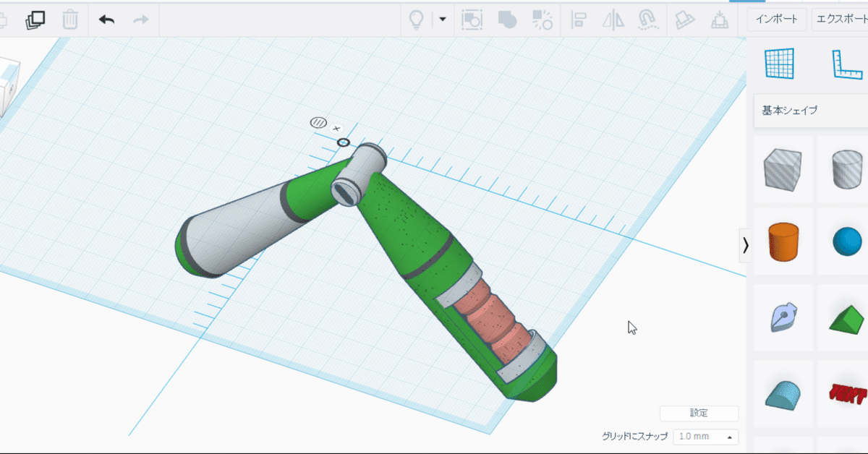The width and height of the screenshot is (868, 454).
Task: Select the Duplicate and repeat tool
Action: tap(33, 20)
